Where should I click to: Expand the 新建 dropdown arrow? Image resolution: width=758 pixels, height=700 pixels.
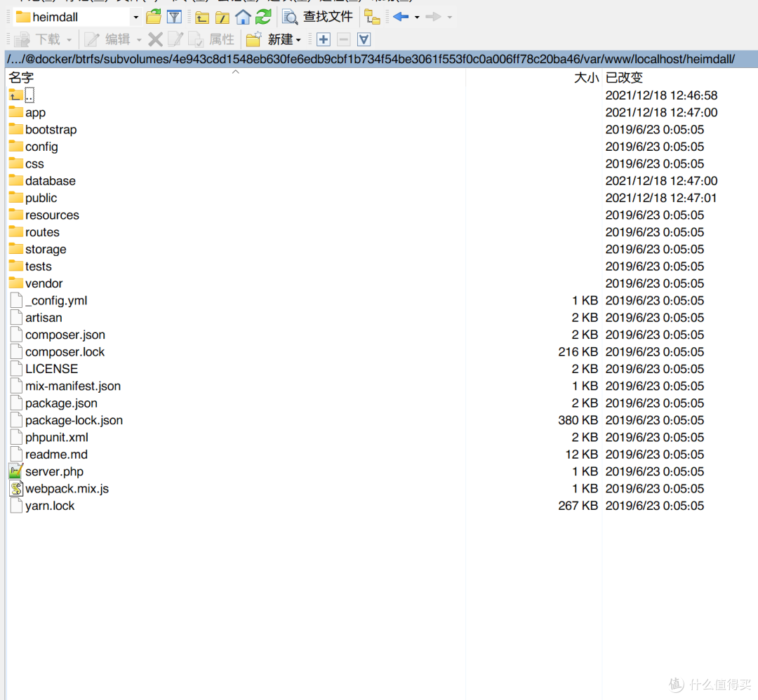[298, 40]
